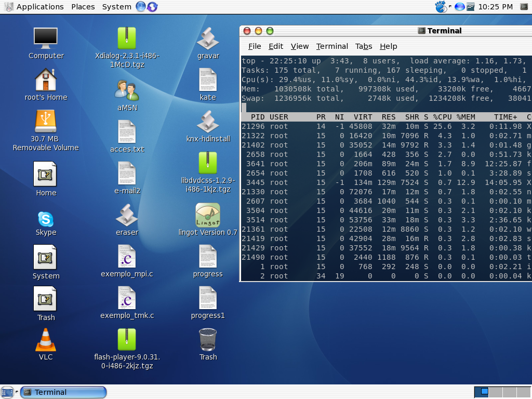The image size is (532, 399).
Task: Open the Terminal's Tabs menu
Action: (364, 46)
